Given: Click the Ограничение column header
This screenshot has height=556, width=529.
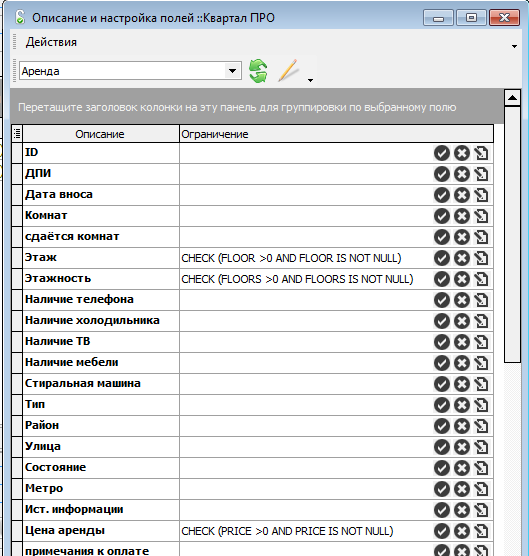Looking at the screenshot, I should (x=336, y=134).
